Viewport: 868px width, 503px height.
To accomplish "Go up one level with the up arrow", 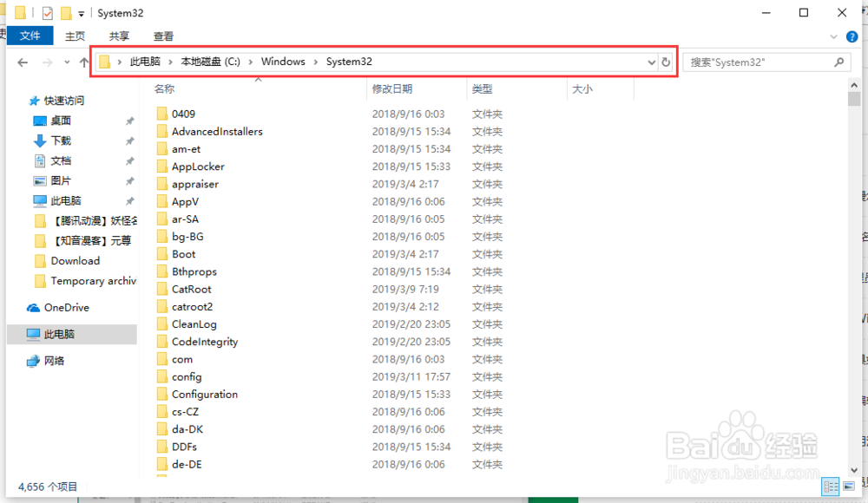I will tap(83, 62).
